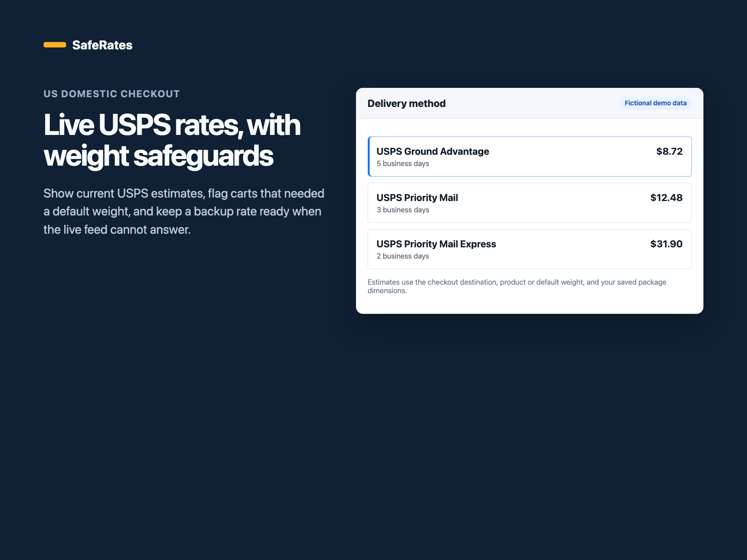Click the estimates footnote about checkout destination

click(517, 287)
